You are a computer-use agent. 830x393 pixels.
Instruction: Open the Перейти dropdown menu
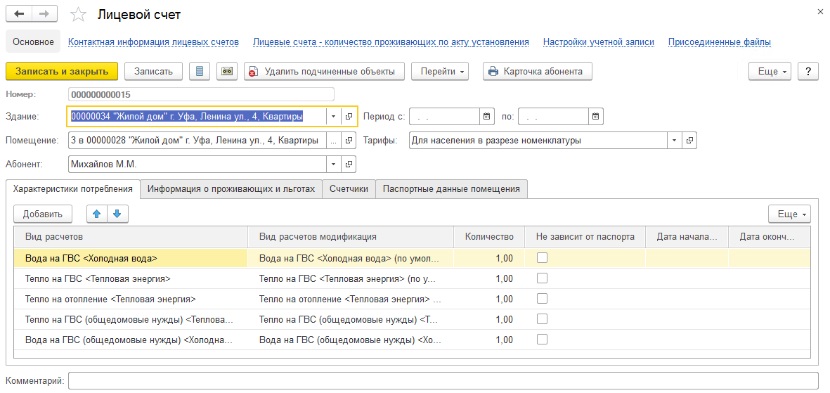(440, 72)
